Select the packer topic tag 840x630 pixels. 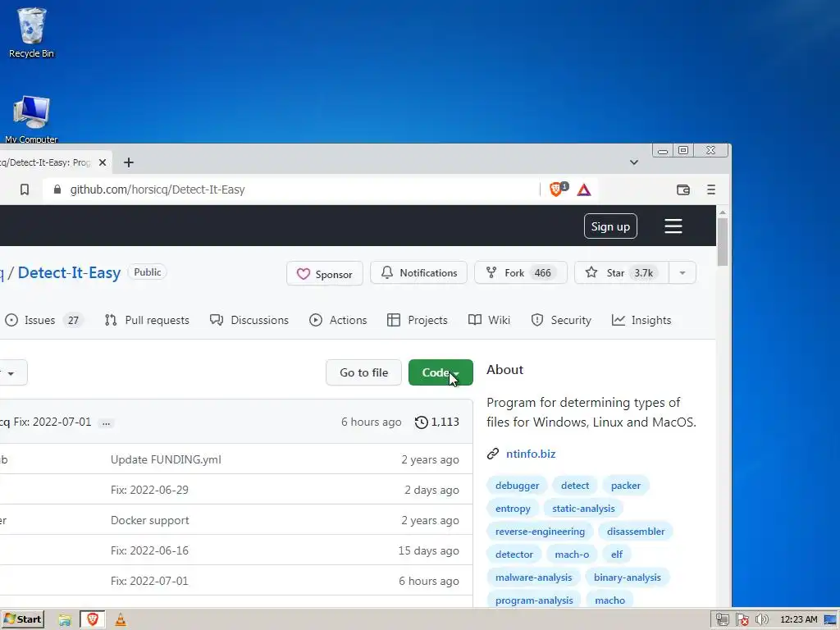(626, 486)
